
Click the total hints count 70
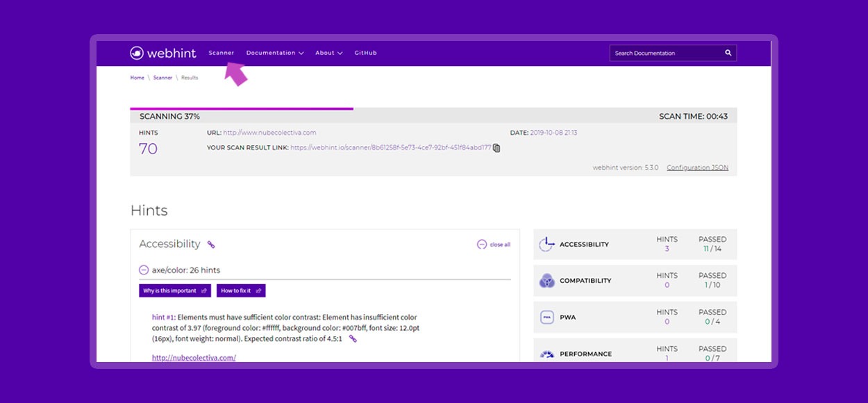coord(148,149)
